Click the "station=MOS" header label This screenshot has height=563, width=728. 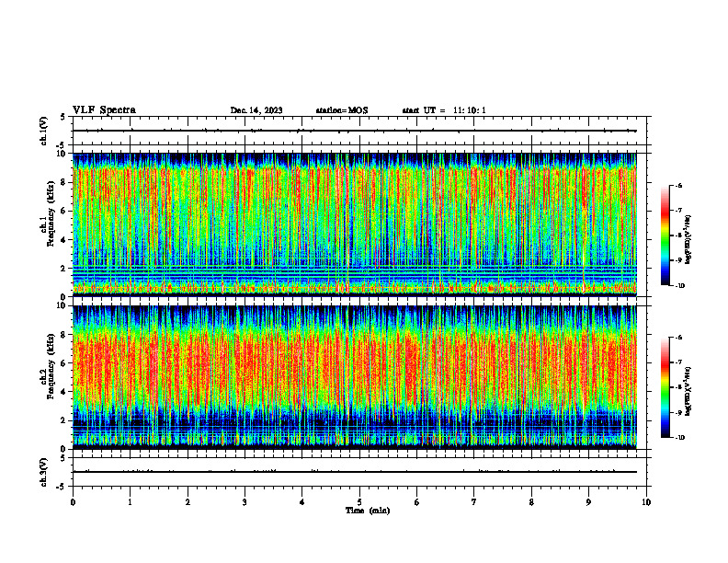tap(342, 110)
